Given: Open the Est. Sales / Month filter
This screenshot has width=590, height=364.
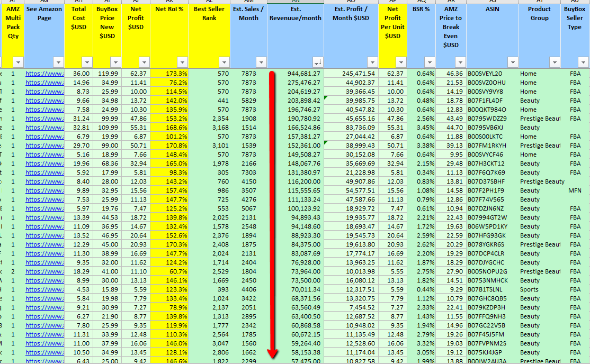Looking at the screenshot, I should 261,62.
